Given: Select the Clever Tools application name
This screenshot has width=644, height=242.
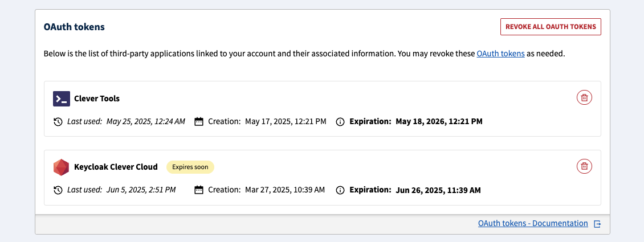Looking at the screenshot, I should tap(97, 99).
